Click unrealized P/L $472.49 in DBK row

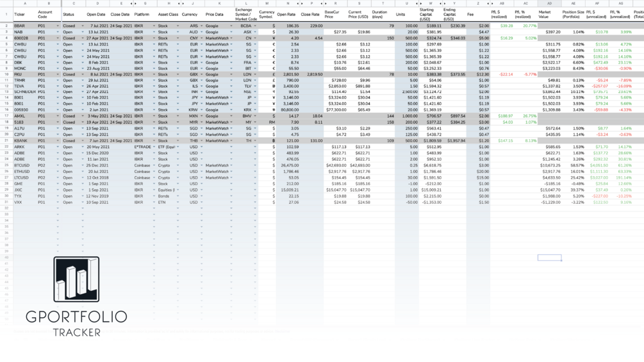[597, 63]
